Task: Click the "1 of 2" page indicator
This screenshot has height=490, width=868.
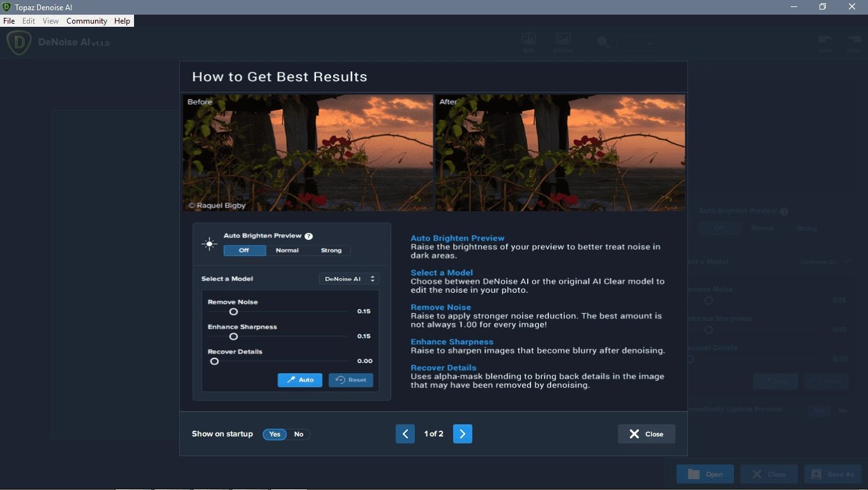Action: [x=434, y=434]
